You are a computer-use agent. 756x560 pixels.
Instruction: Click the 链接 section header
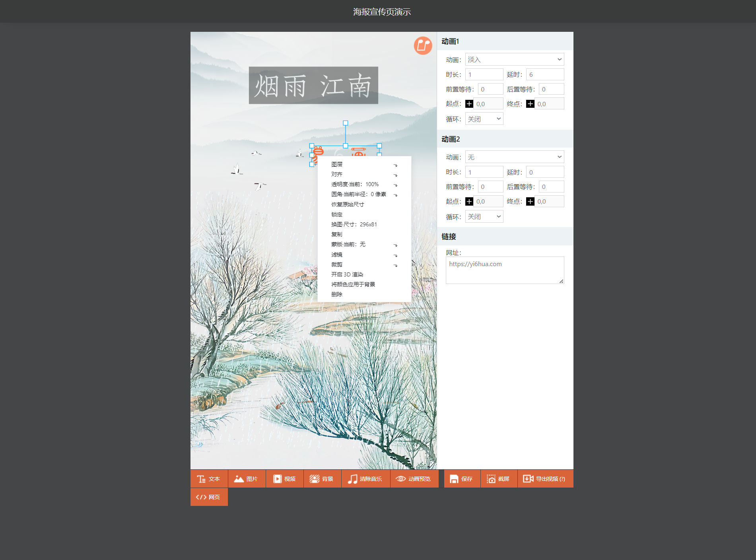(x=505, y=236)
